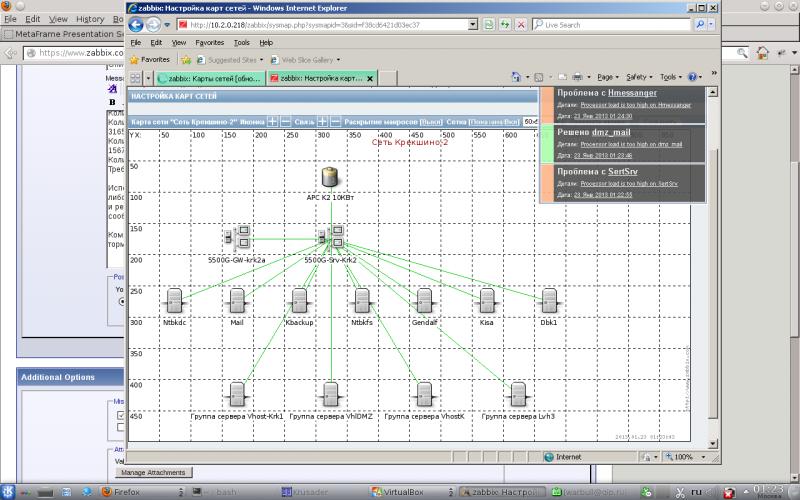Select the Mail server icon on map
Viewport: 800px width, 500px height.
click(237, 300)
